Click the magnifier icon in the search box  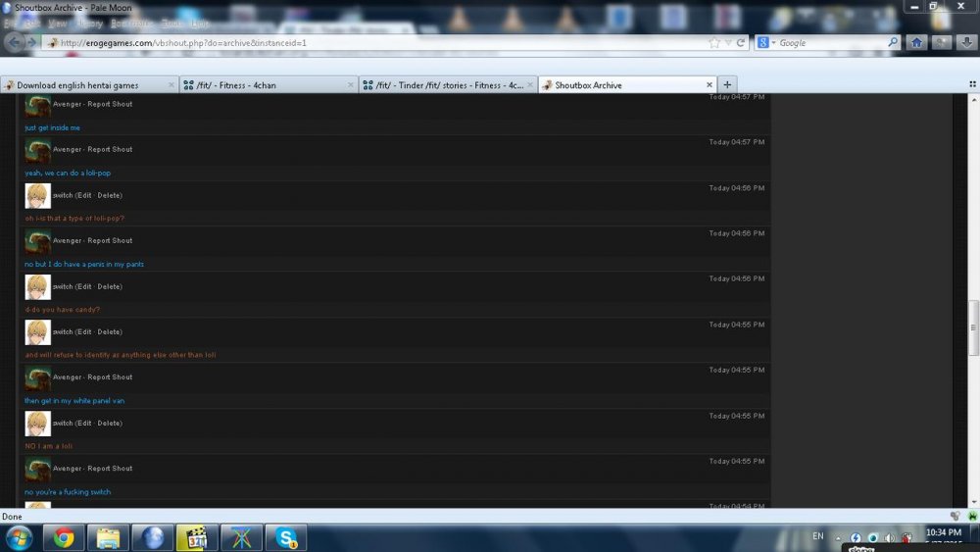coord(892,43)
